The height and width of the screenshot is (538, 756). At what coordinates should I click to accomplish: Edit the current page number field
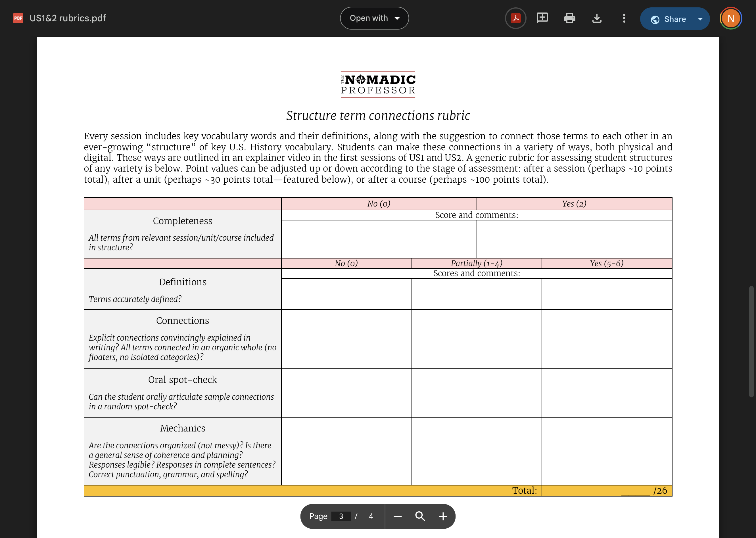coord(341,516)
